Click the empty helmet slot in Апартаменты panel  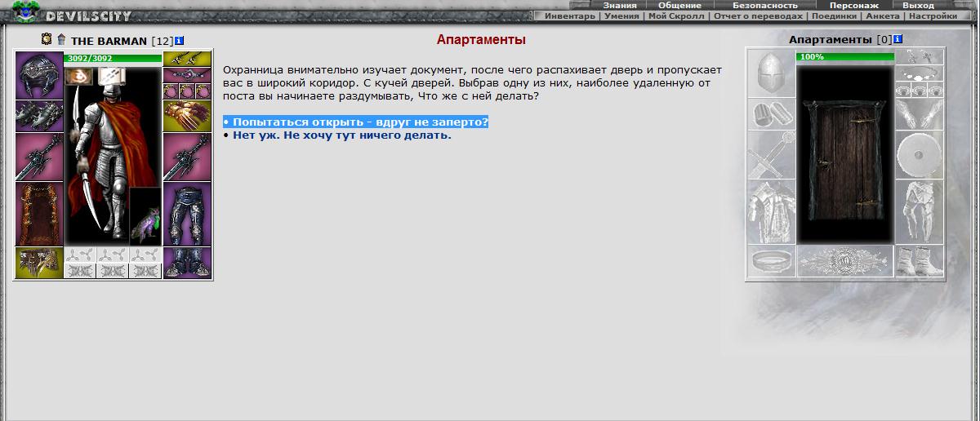pos(771,73)
